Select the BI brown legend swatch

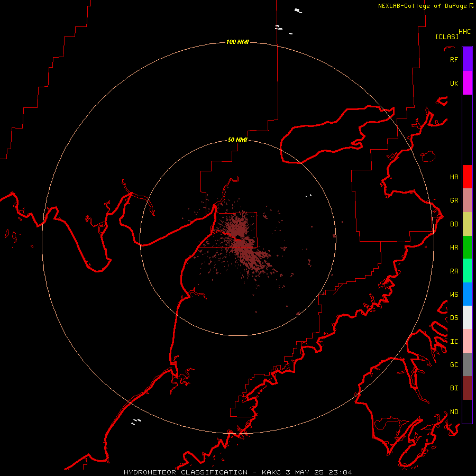[467, 388]
